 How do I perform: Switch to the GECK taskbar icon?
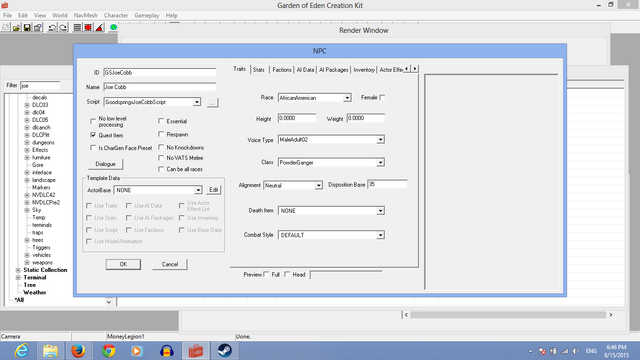[196, 351]
